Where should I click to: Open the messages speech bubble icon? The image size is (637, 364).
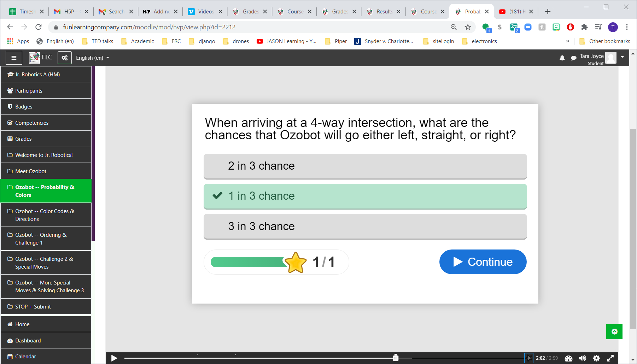pos(573,58)
